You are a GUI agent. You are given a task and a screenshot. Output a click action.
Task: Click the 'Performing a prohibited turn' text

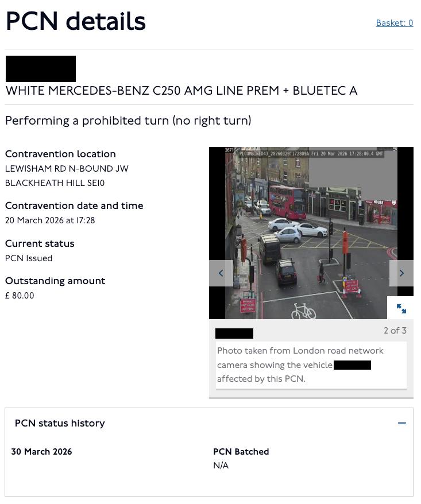(128, 121)
